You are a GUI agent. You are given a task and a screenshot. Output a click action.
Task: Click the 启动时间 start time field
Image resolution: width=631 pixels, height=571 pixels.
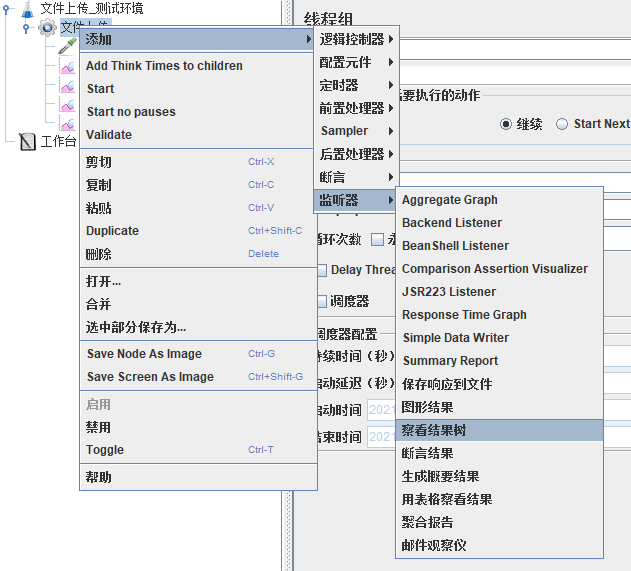pyautogui.click(x=380, y=410)
